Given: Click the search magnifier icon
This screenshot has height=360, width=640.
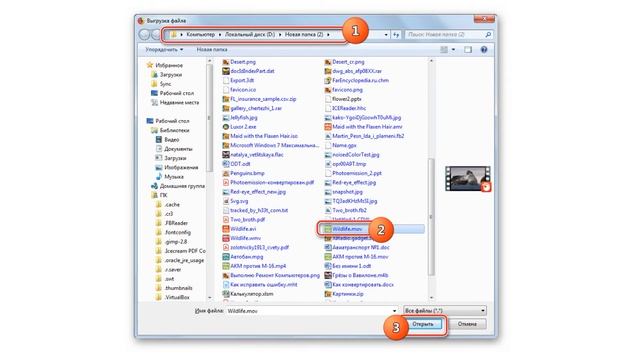Looking at the screenshot, I should pos(488,35).
